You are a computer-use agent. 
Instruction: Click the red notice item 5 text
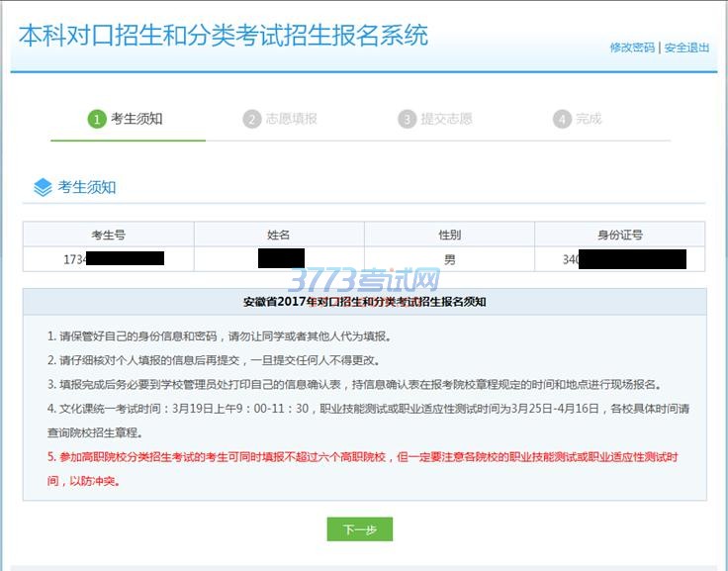point(362,456)
